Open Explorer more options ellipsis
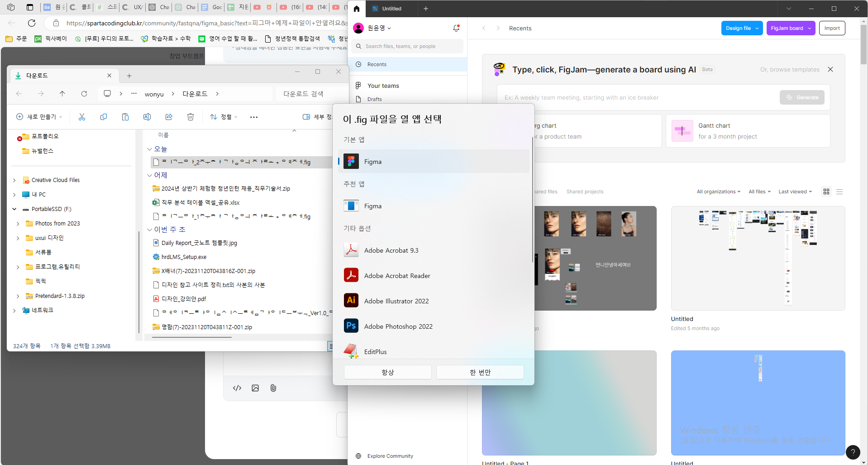The image size is (868, 465). [x=254, y=117]
